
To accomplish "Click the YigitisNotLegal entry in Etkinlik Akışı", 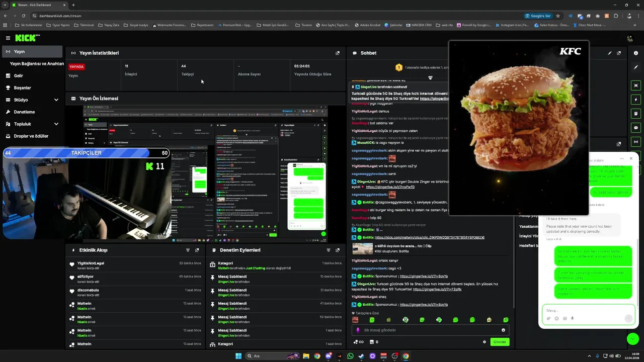I will coord(136,265).
